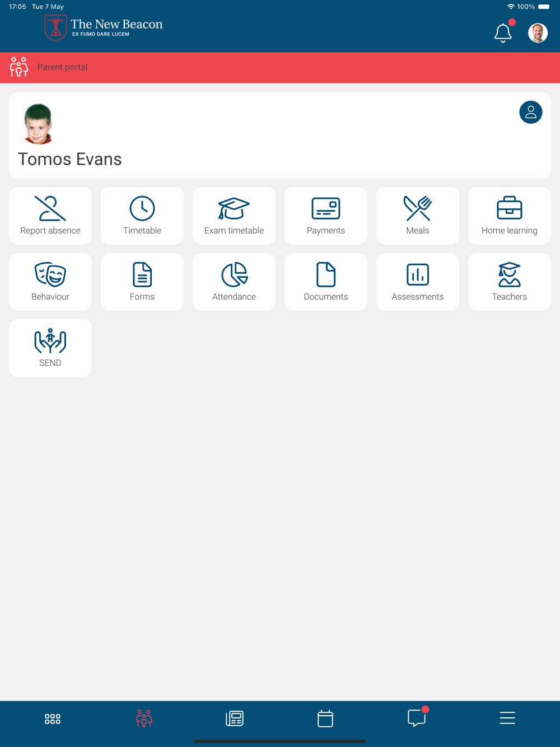Switch to the apps grid tab
The height and width of the screenshot is (747, 560).
click(x=53, y=718)
